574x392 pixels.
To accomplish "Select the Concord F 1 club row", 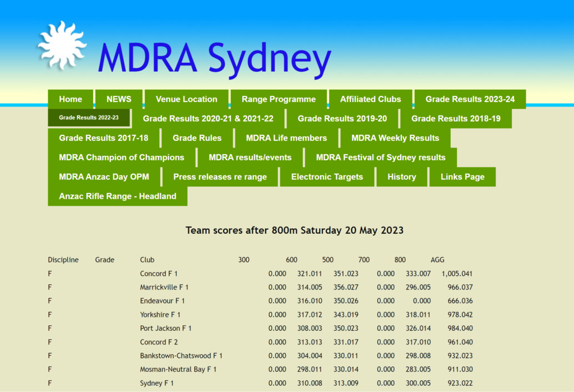I will point(260,274).
